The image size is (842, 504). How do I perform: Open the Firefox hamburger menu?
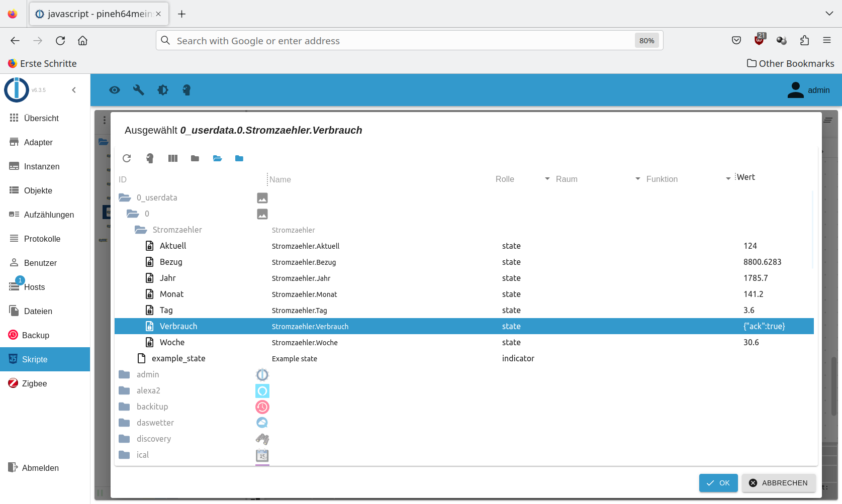click(x=827, y=40)
